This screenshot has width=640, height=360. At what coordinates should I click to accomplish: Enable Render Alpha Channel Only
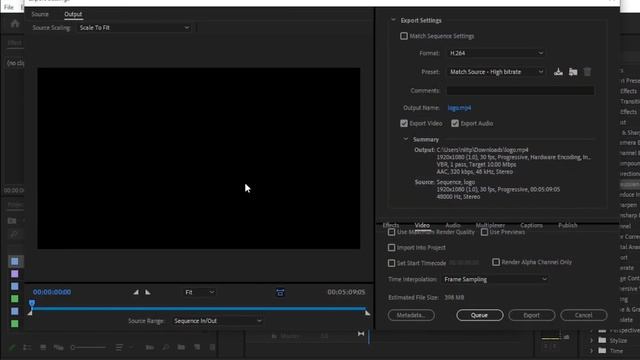point(496,262)
